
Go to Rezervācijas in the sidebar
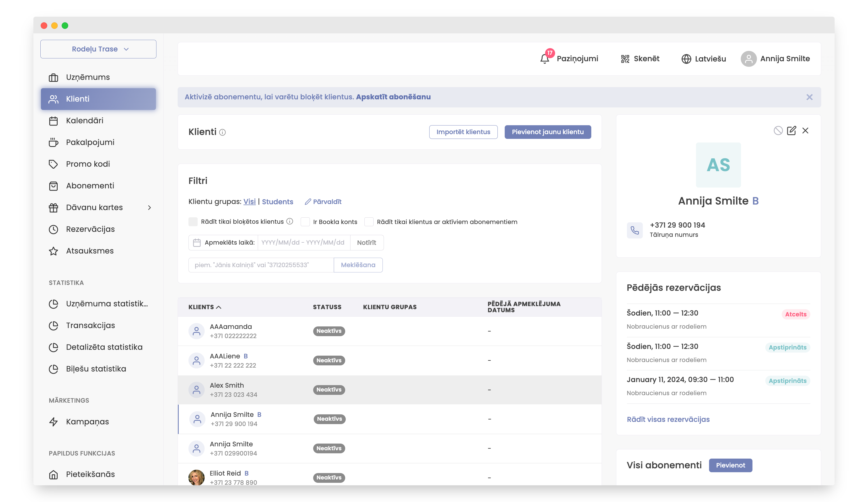pyautogui.click(x=90, y=229)
